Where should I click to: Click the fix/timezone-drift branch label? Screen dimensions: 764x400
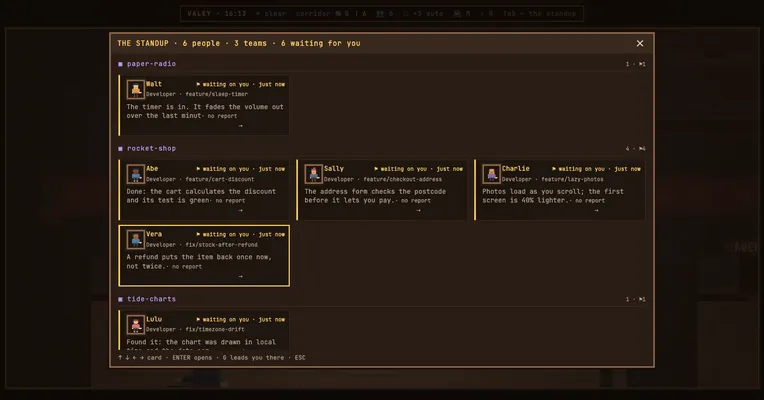(215, 329)
